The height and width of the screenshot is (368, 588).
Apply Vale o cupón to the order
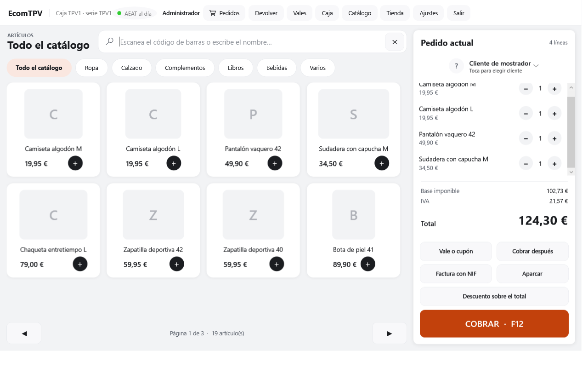456,251
